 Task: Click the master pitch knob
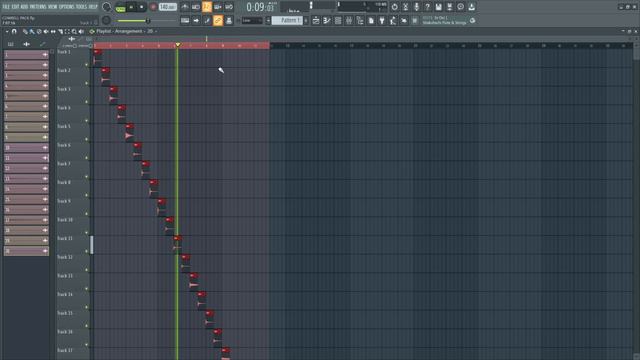click(106, 20)
